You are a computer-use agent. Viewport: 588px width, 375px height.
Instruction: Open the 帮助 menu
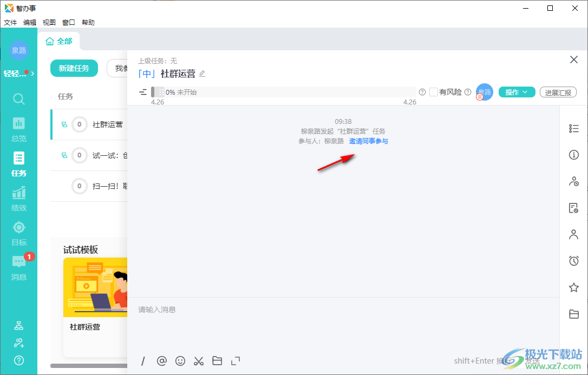[x=88, y=23]
